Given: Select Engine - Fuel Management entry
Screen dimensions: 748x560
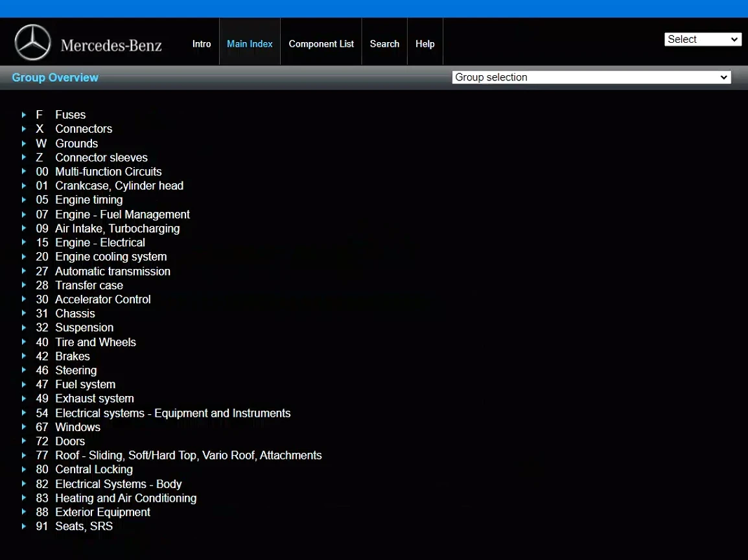Looking at the screenshot, I should 122,214.
